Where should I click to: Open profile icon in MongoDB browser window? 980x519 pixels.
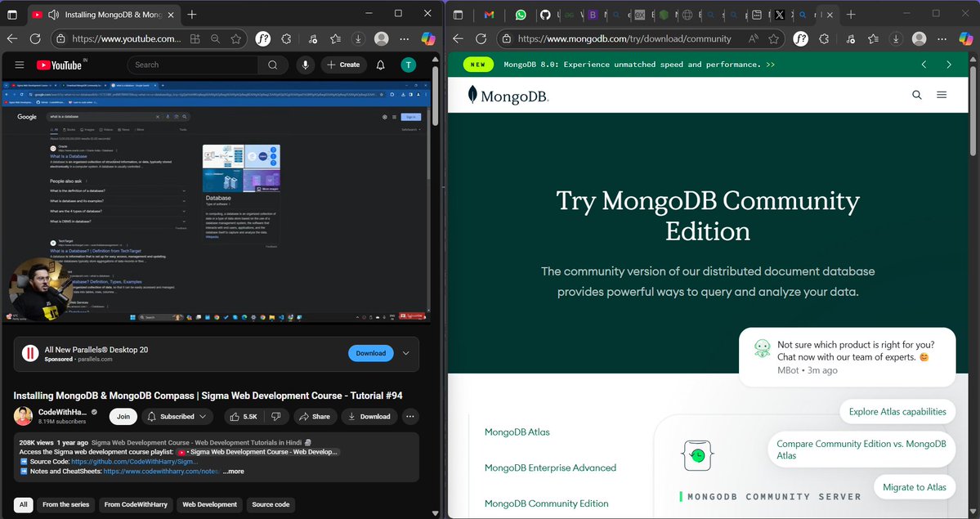click(x=919, y=38)
